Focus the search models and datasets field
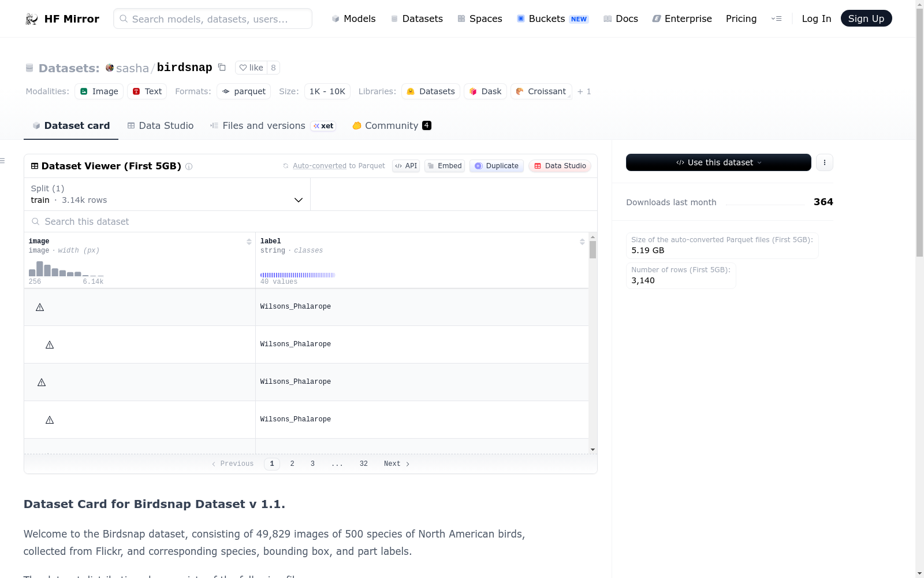Screen dimensions: 924x578 coord(213,18)
